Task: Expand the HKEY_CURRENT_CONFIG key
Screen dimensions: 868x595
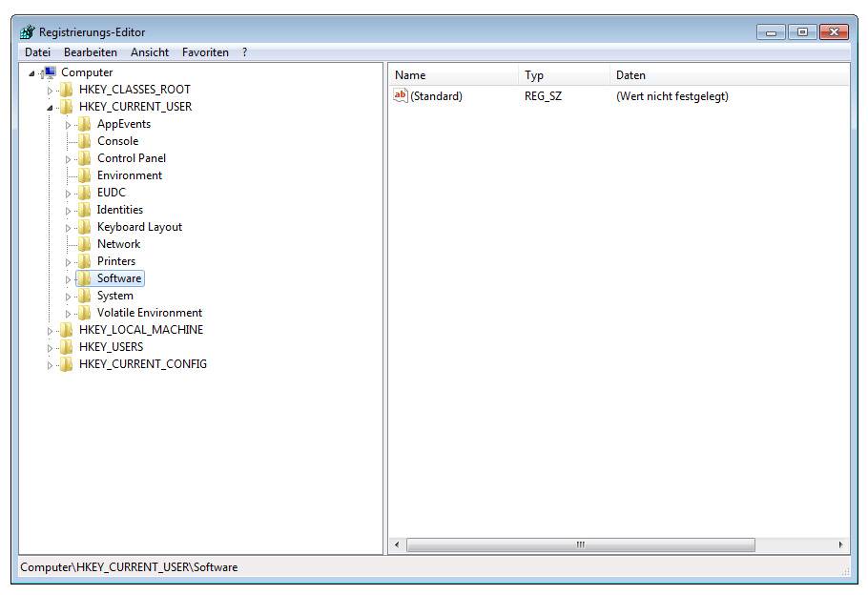Action: [x=50, y=365]
